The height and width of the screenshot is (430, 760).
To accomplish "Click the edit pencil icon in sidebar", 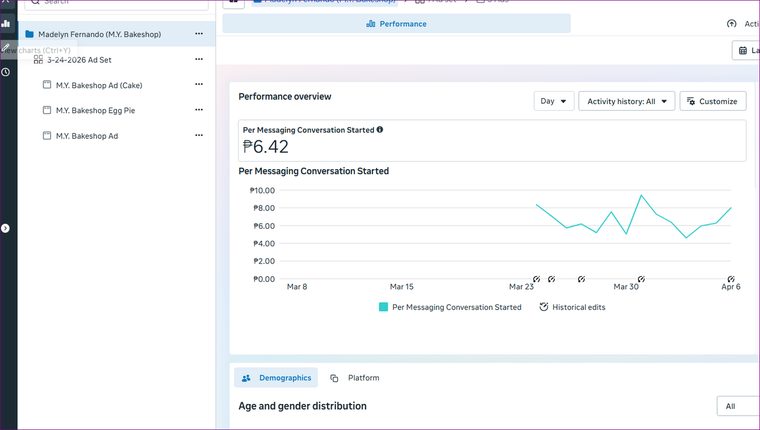I will tap(6, 48).
